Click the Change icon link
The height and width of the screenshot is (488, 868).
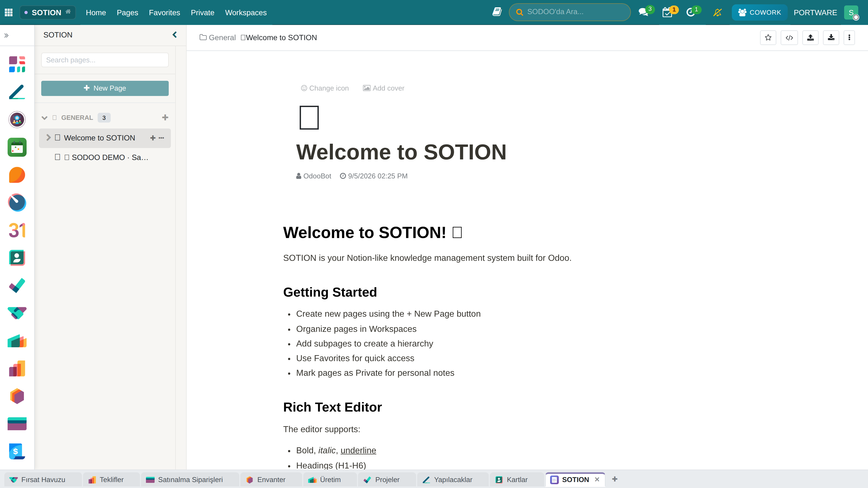click(325, 88)
